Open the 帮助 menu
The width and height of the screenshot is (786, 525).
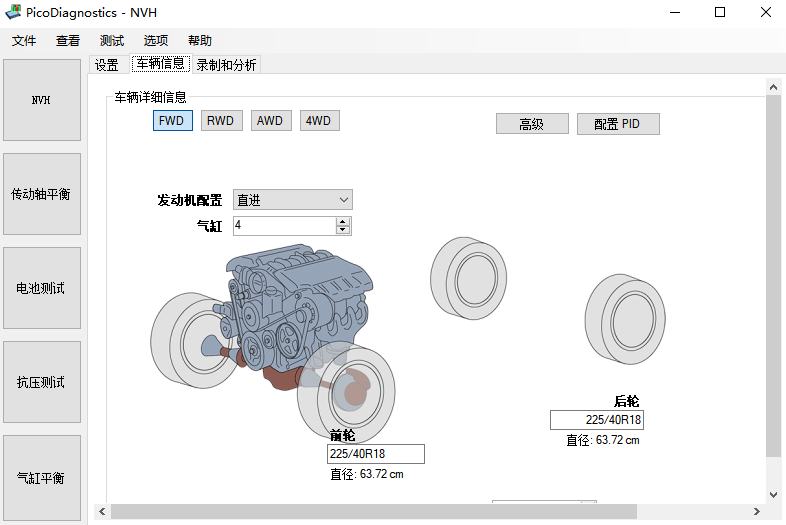[200, 41]
